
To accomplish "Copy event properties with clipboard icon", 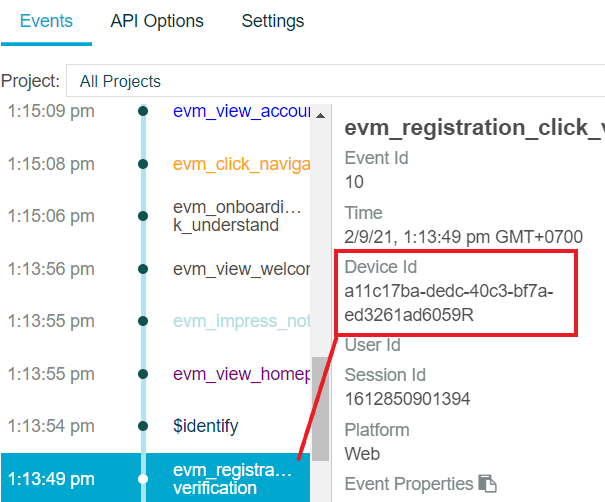I will click(x=487, y=483).
